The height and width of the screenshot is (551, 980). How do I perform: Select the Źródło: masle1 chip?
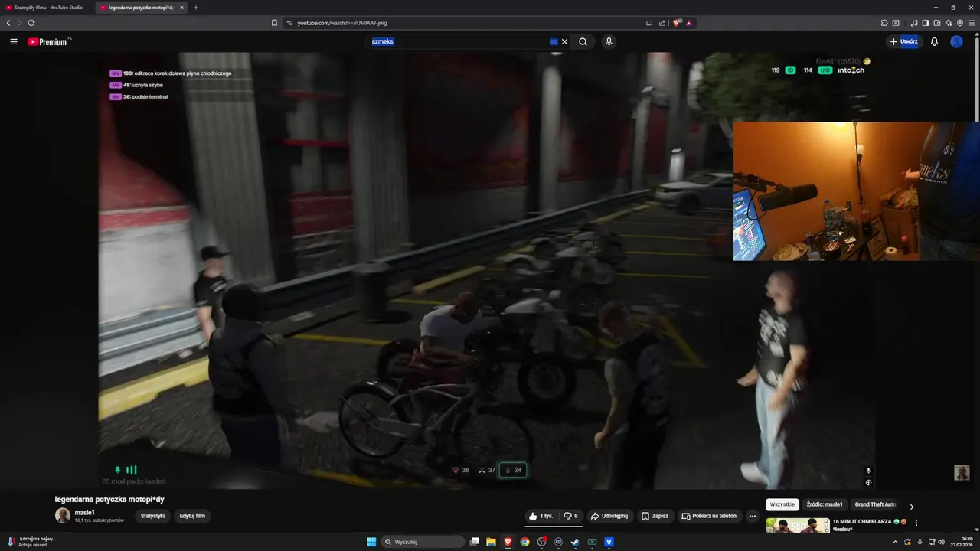tap(825, 505)
